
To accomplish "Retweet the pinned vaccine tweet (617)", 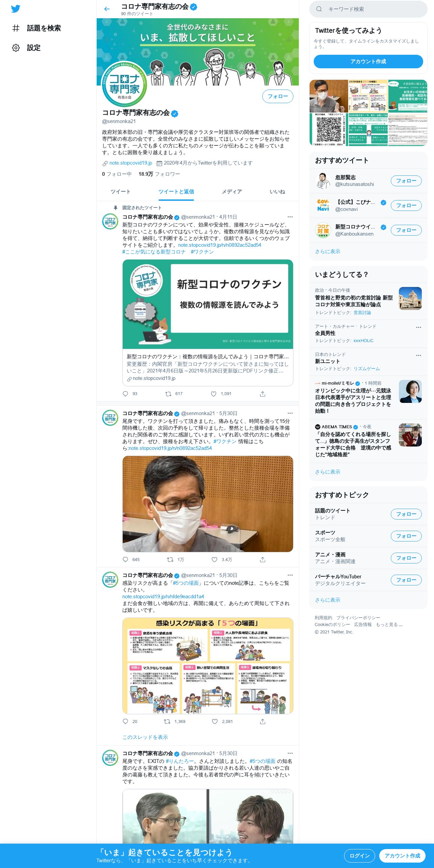I will [x=168, y=394].
